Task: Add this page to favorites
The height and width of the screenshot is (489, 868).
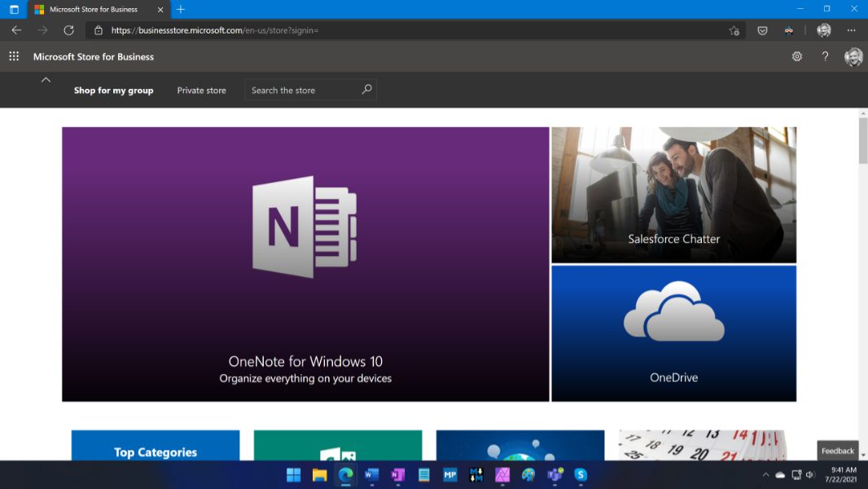Action: [x=734, y=30]
